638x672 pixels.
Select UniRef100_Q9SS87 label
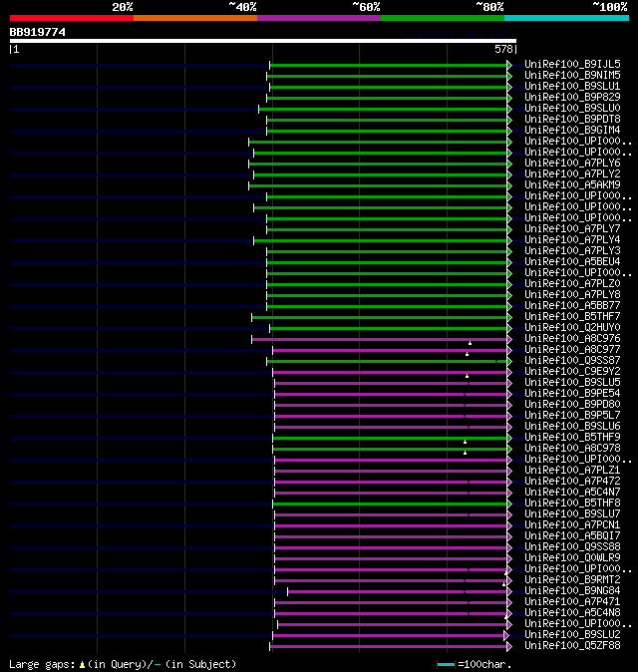tap(572, 361)
